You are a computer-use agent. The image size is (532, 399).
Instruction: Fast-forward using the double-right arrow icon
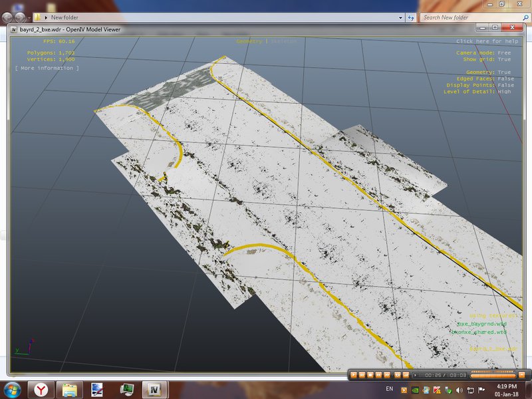(x=387, y=375)
